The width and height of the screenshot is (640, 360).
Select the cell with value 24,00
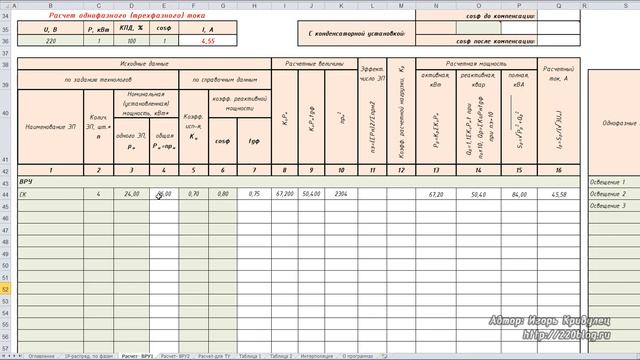(131, 194)
